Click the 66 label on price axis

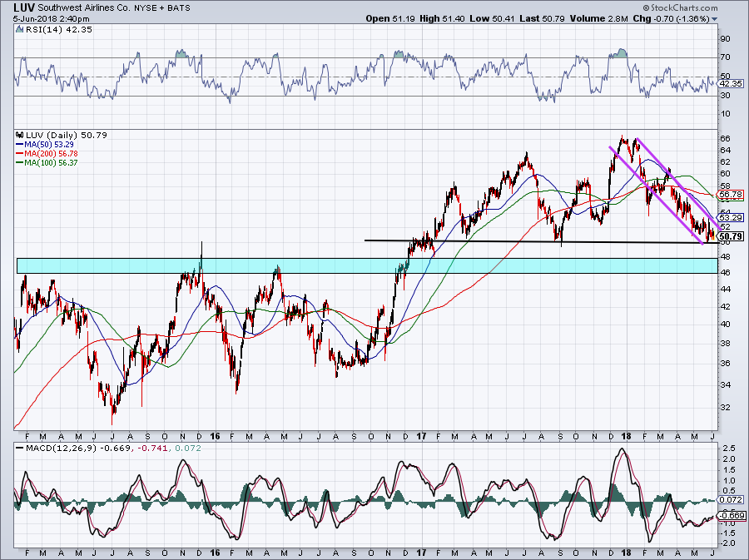pyautogui.click(x=725, y=138)
